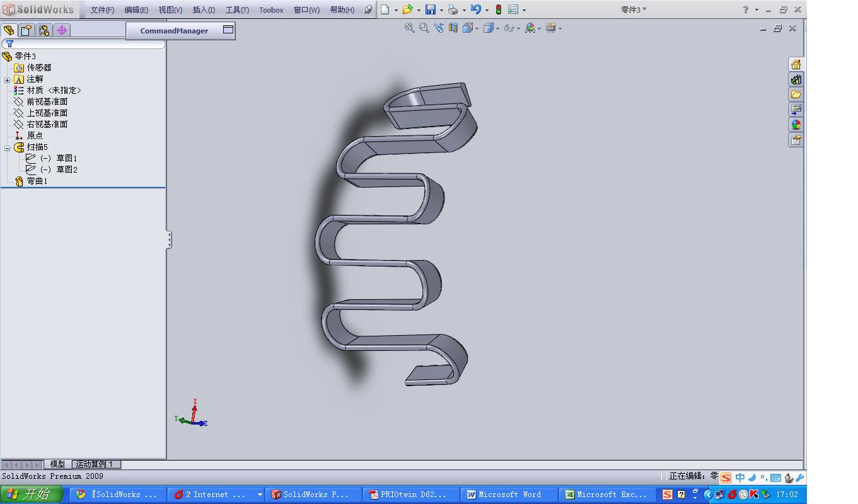Switch to Microsoft Word in the taskbar

(509, 495)
